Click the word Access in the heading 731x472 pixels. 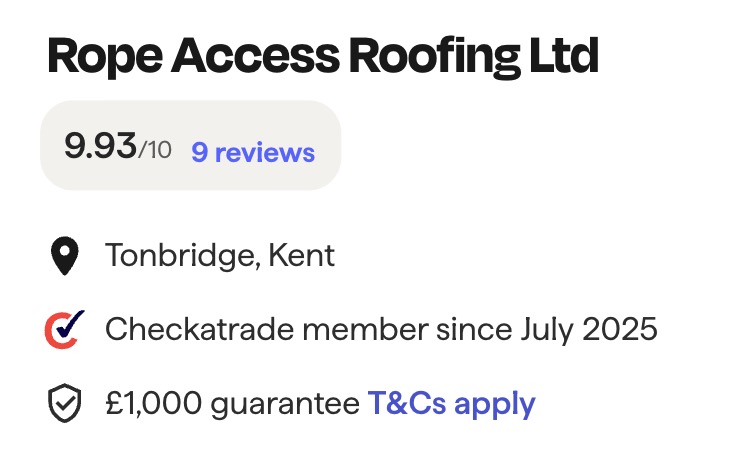(x=253, y=57)
